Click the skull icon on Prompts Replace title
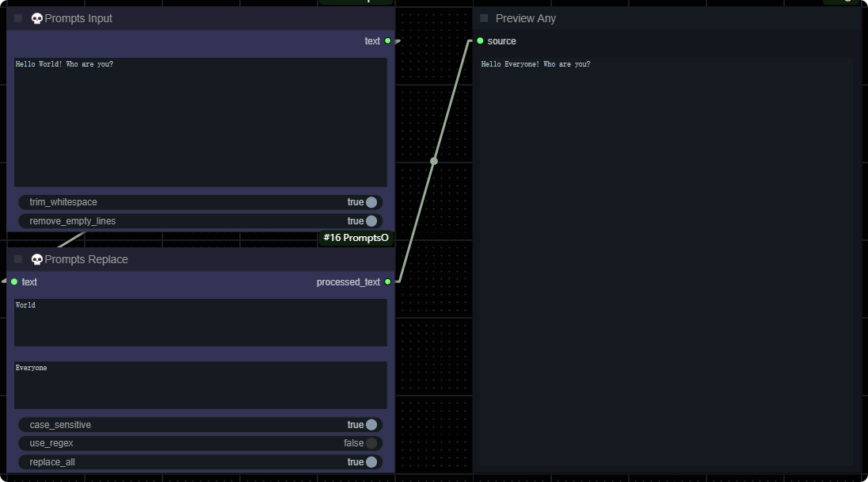The height and width of the screenshot is (482, 868). (36, 259)
